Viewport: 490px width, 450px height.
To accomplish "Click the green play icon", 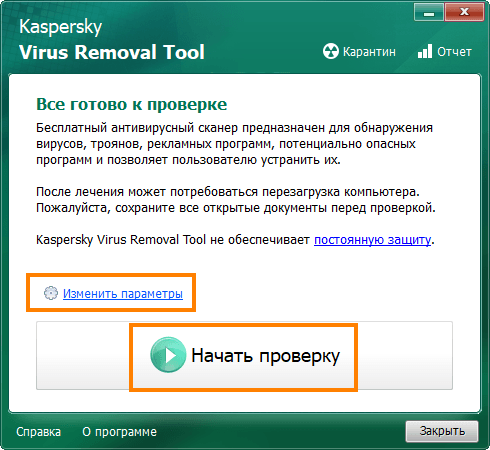I will 168,355.
